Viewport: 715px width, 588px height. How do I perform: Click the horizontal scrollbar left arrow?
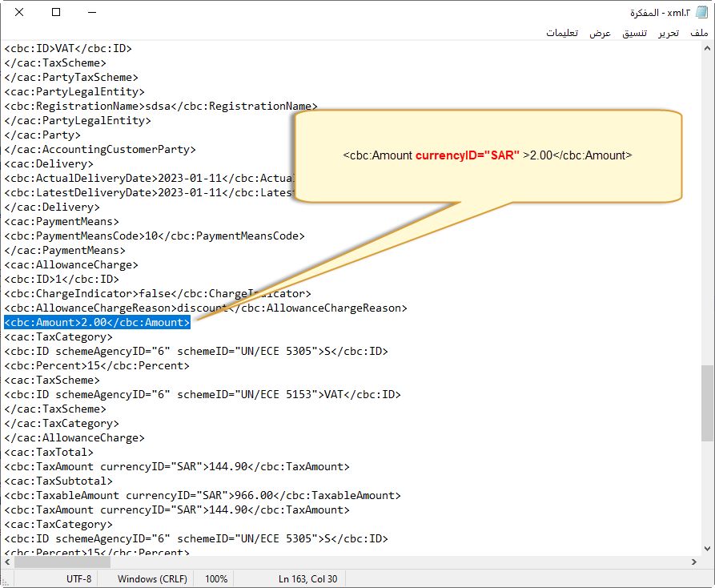tap(7, 562)
